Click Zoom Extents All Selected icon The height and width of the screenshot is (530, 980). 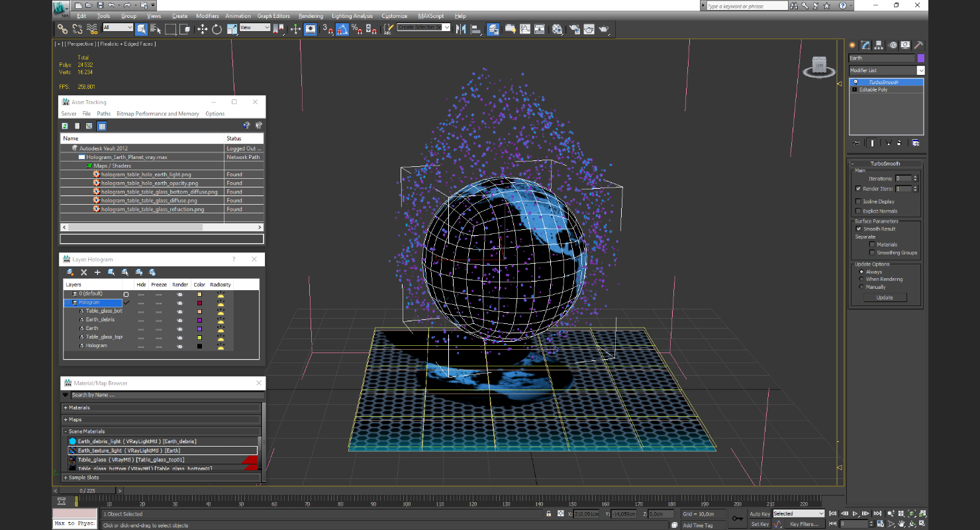[922, 513]
